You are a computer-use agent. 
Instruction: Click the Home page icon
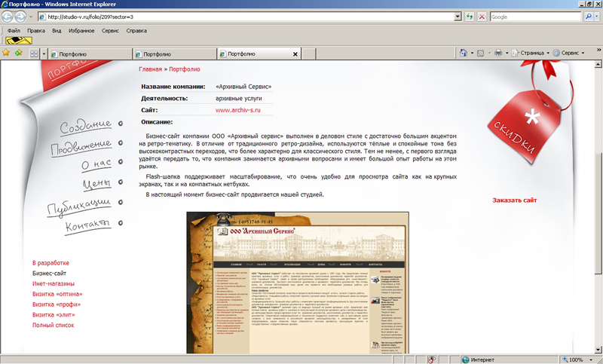point(464,53)
